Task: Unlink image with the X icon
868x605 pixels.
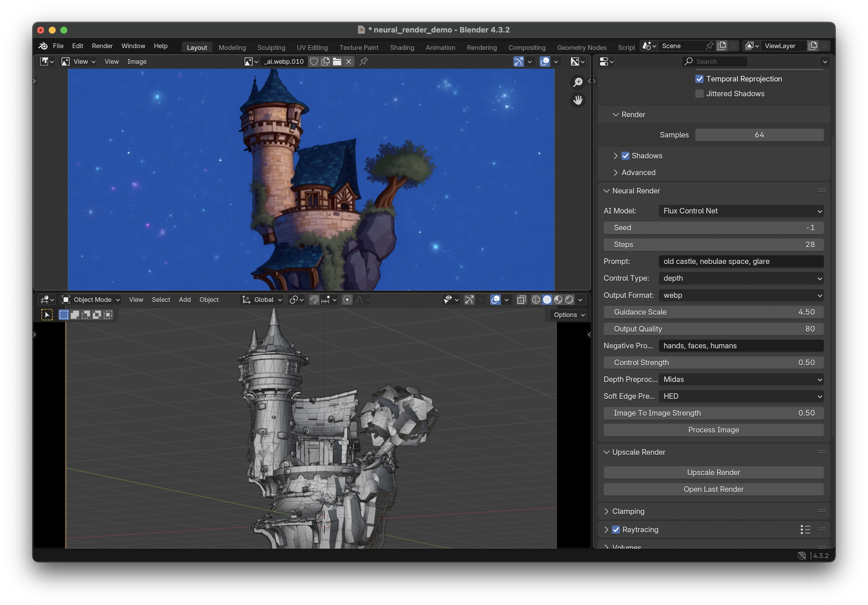Action: tap(348, 61)
